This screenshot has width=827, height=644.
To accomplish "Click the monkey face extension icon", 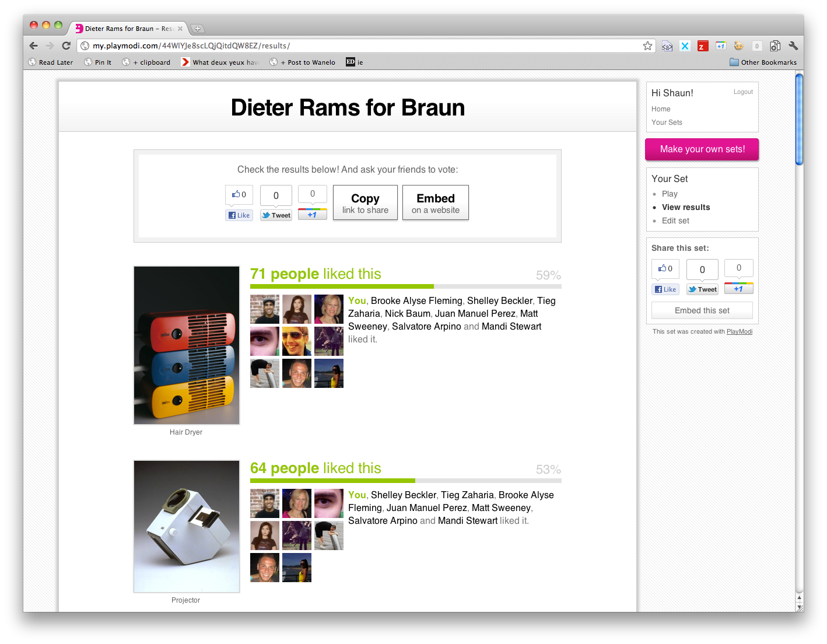I will point(739,45).
